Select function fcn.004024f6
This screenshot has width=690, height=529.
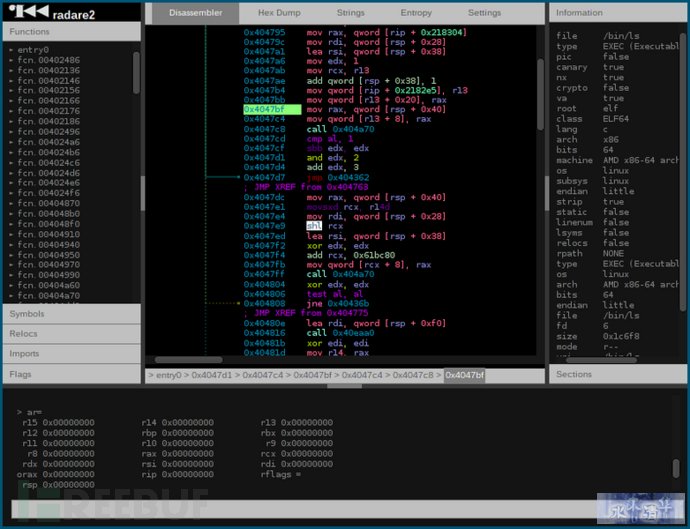[x=48, y=193]
